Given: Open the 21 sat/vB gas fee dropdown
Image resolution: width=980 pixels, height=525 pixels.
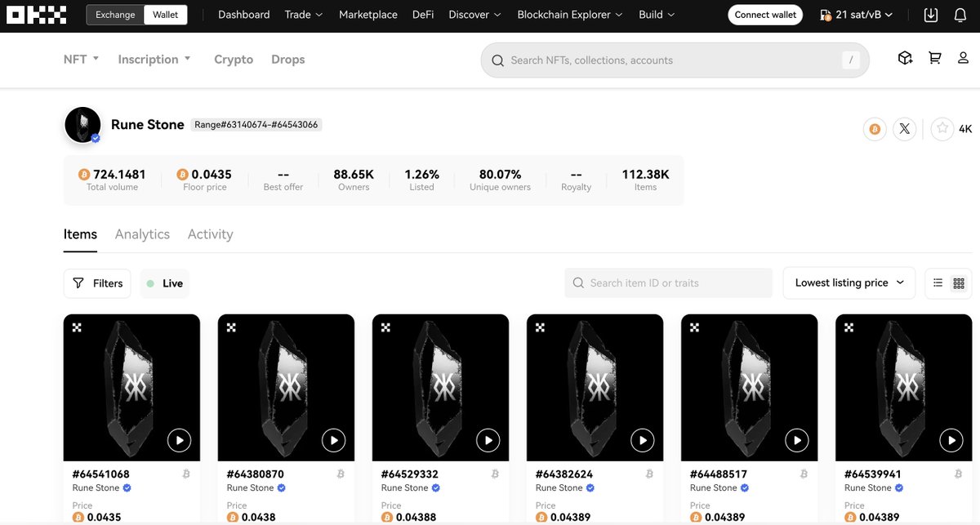Looking at the screenshot, I should pyautogui.click(x=857, y=15).
